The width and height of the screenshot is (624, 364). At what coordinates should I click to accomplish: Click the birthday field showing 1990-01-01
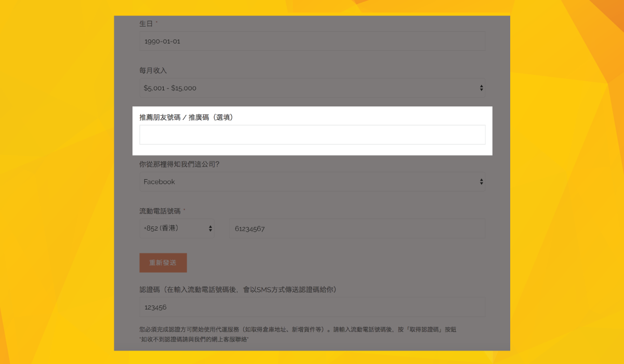point(312,42)
